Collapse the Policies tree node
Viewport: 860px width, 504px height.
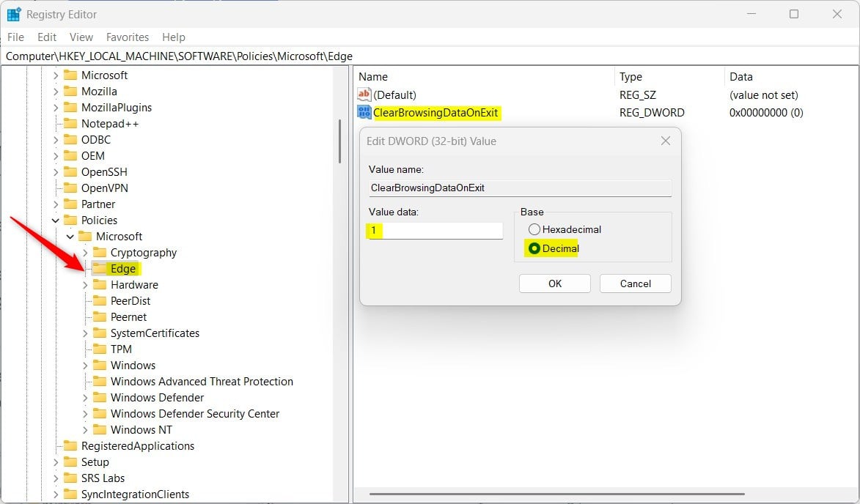56,220
